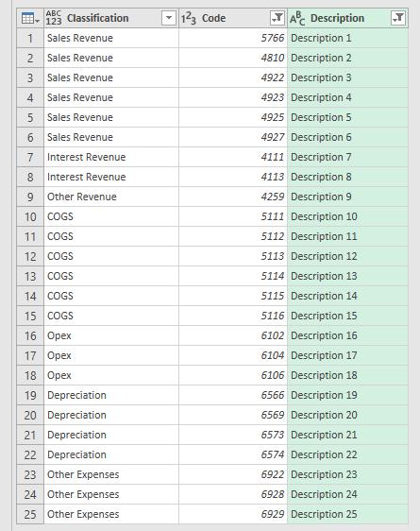Select row number 25
420x531 pixels.
coord(30,514)
